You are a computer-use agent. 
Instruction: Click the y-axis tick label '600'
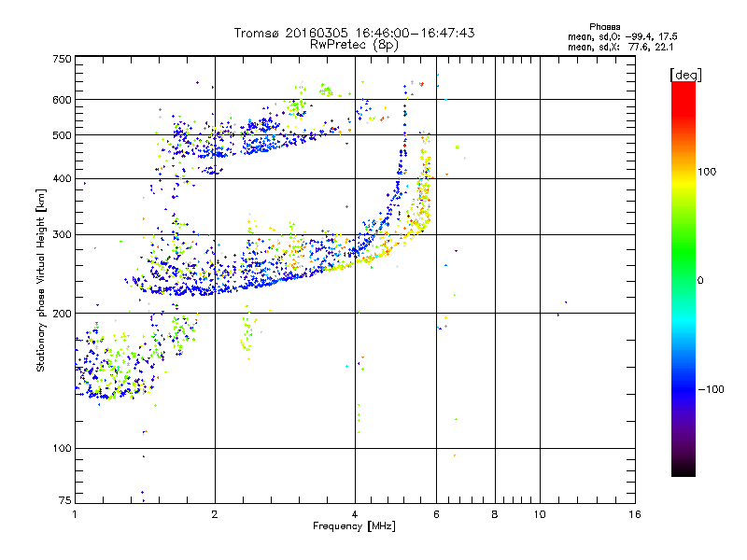pyautogui.click(x=62, y=100)
